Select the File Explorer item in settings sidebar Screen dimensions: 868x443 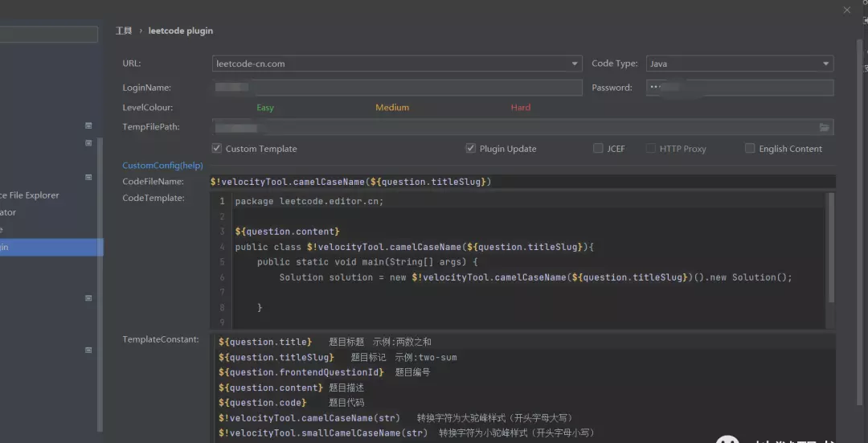click(30, 195)
